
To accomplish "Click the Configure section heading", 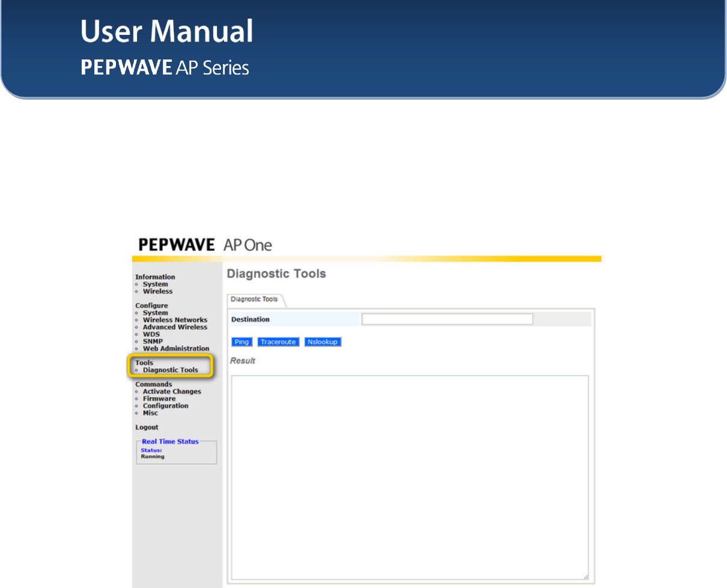I will (x=151, y=306).
